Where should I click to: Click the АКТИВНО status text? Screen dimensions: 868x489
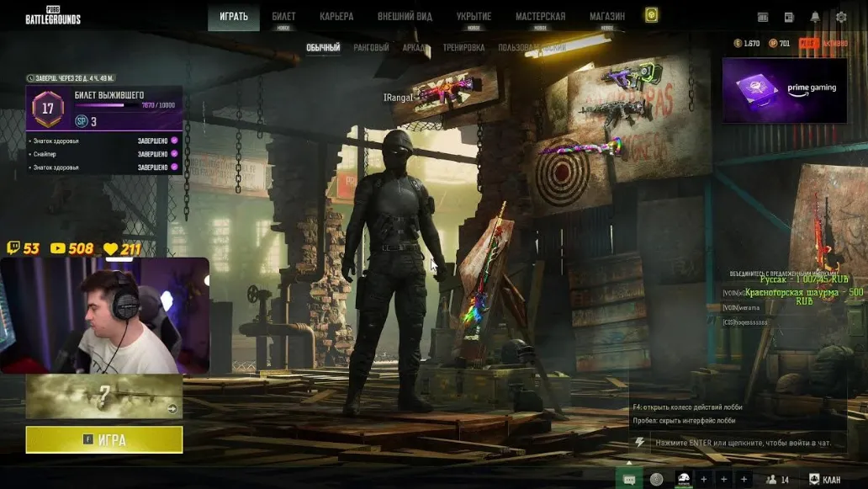(x=834, y=43)
